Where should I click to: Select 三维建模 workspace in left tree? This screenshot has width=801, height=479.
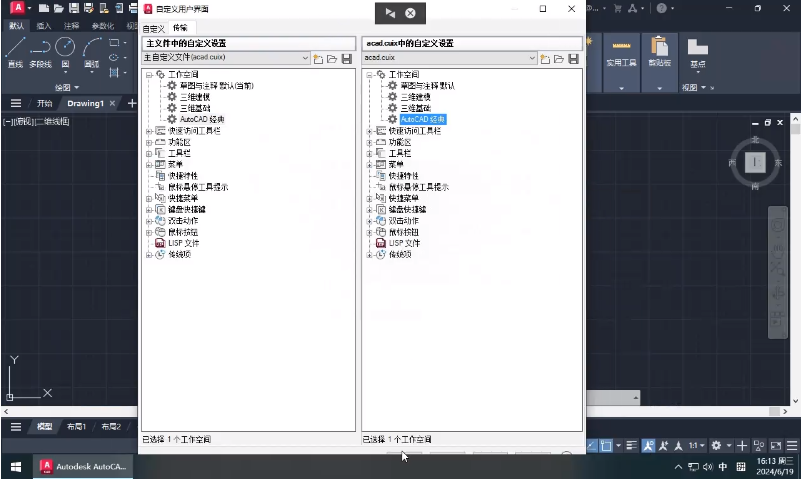click(x=195, y=97)
